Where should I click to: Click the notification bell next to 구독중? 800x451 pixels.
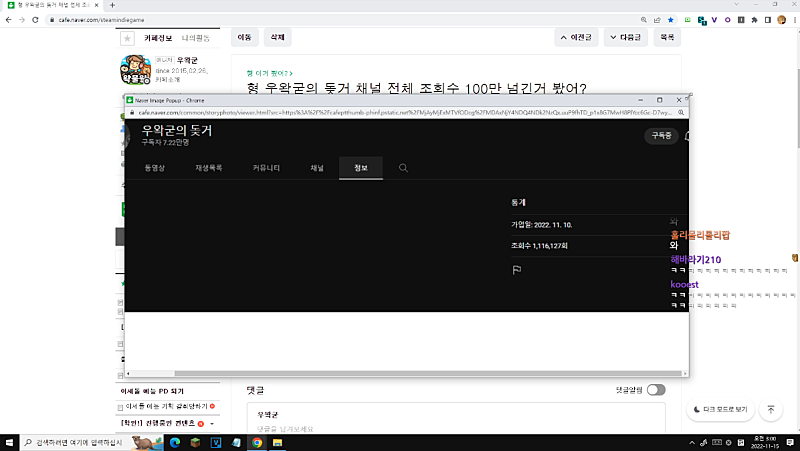687,135
